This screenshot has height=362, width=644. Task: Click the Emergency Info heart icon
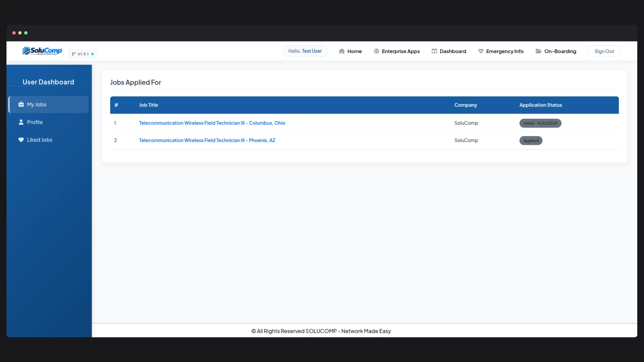click(481, 51)
